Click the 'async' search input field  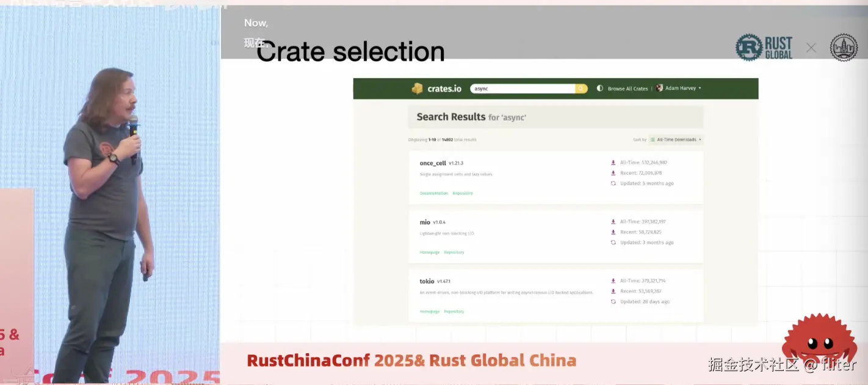coord(523,89)
